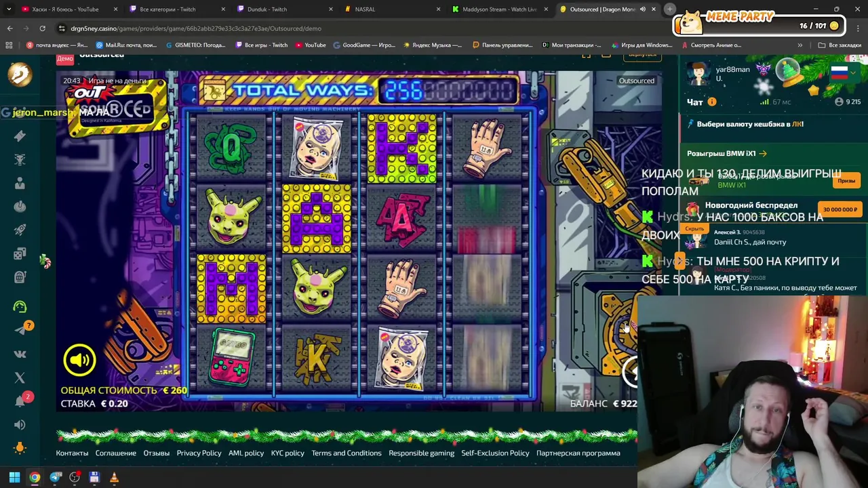Image resolution: width=868 pixels, height=488 pixels.
Task: Open the chat info icon next to Чат
Action: click(712, 102)
